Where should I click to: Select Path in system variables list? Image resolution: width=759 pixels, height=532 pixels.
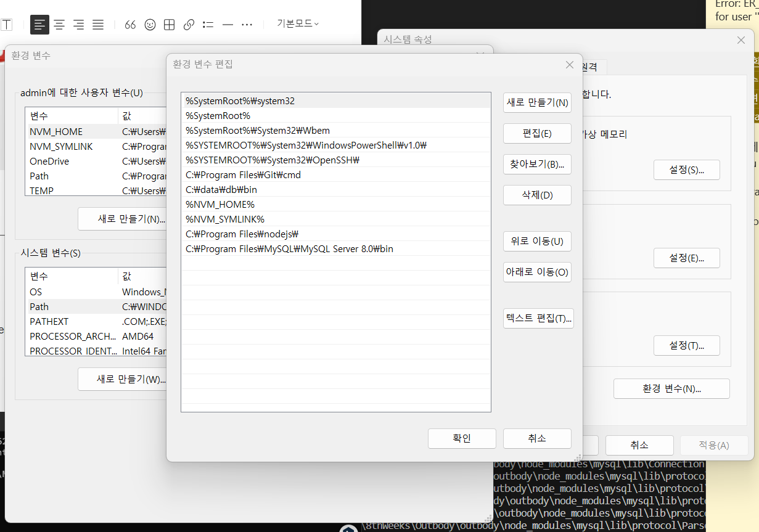click(x=96, y=306)
